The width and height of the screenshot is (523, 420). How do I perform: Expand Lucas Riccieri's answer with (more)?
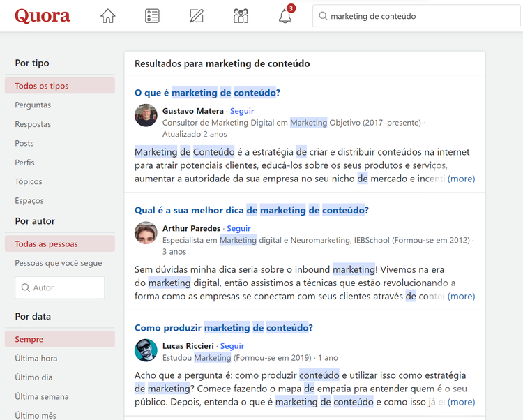tap(462, 402)
